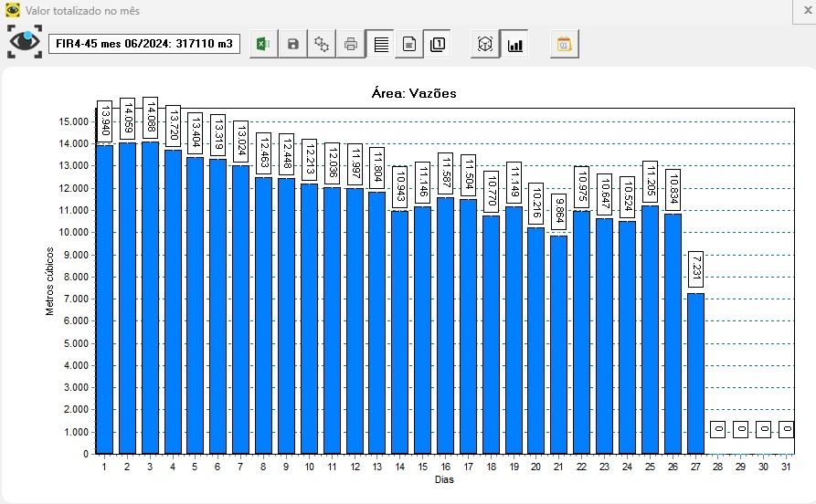Click the eye logo in the toolbar
816x504 pixels.
(25, 42)
